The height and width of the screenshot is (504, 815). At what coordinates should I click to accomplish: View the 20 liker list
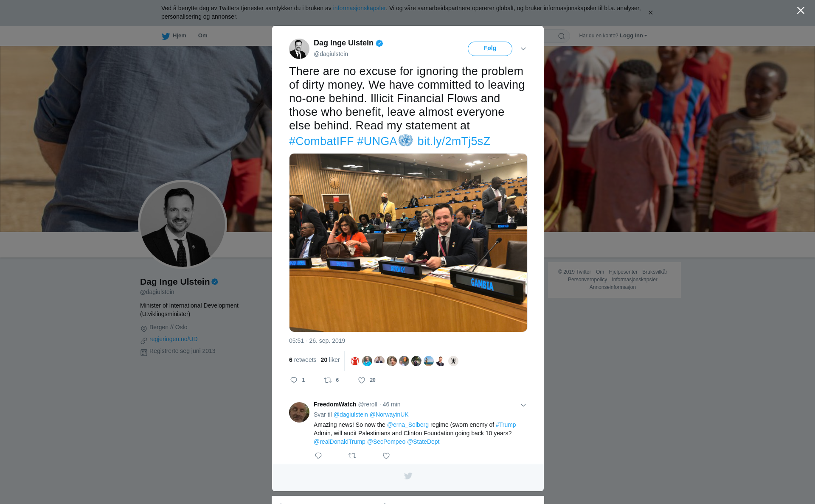[330, 360]
